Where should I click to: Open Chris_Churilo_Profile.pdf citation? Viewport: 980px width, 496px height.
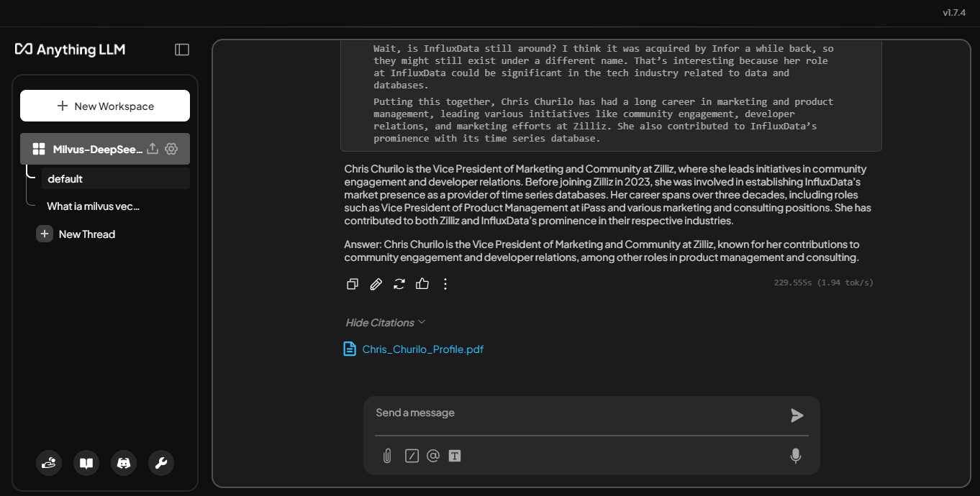pyautogui.click(x=422, y=349)
